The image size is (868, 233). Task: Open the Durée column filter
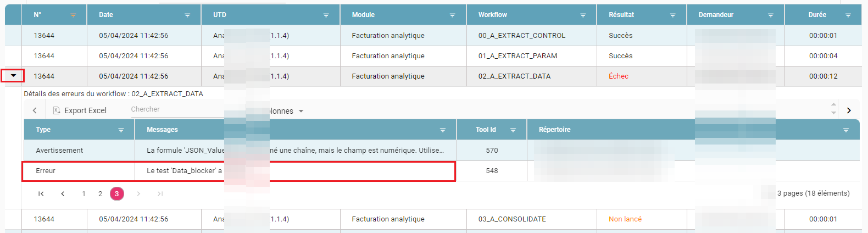pos(848,15)
